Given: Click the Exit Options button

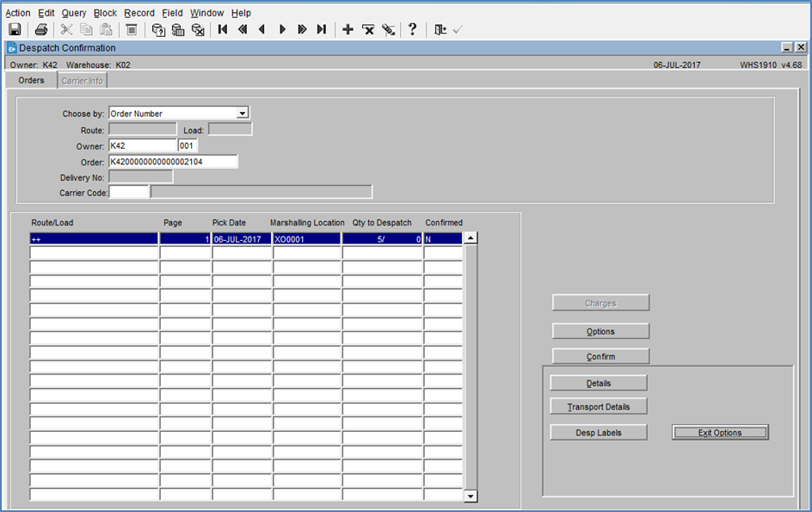Looking at the screenshot, I should point(720,433).
